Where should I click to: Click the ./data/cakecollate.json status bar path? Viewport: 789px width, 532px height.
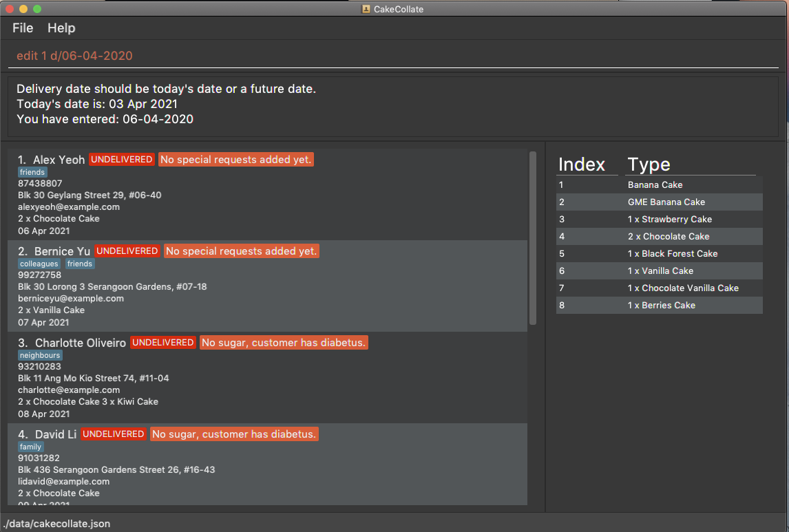point(56,524)
